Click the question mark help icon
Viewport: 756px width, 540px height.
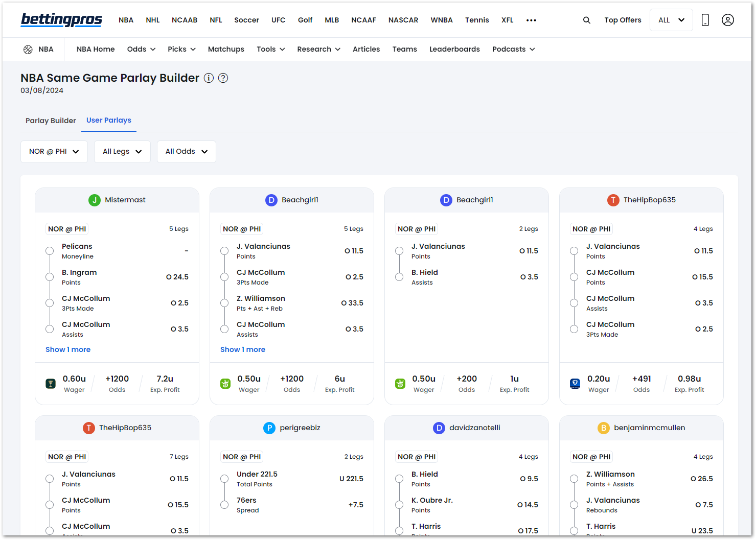(223, 78)
